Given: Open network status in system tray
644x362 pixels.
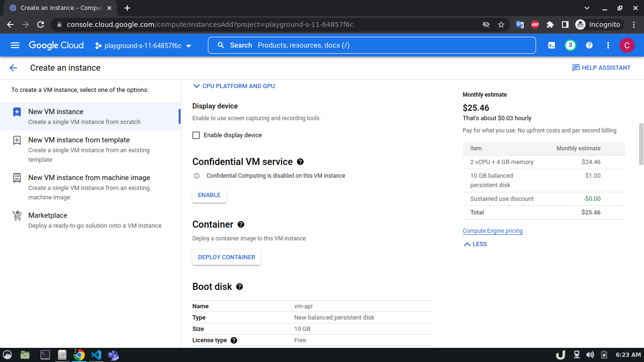Looking at the screenshot, I should pyautogui.click(x=576, y=355).
